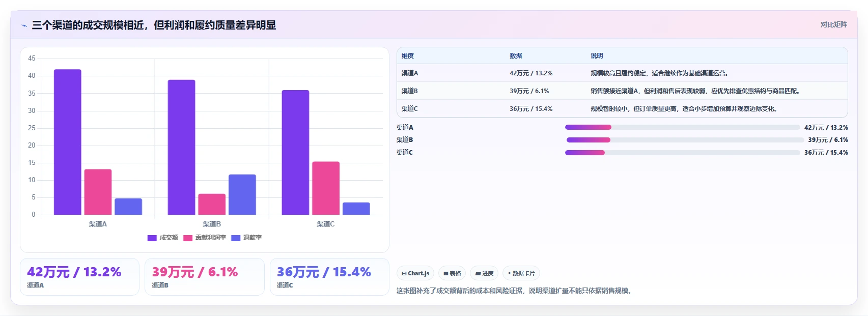The height and width of the screenshot is (316, 868).
Task: Click the 渠道A progress bar
Action: (x=683, y=127)
